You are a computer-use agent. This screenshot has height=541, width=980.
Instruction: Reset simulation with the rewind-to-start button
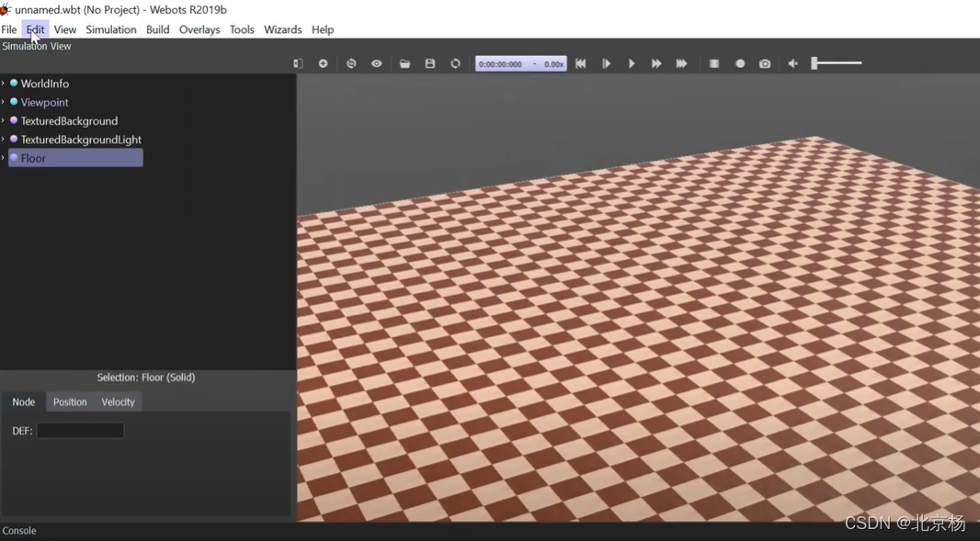coord(581,63)
